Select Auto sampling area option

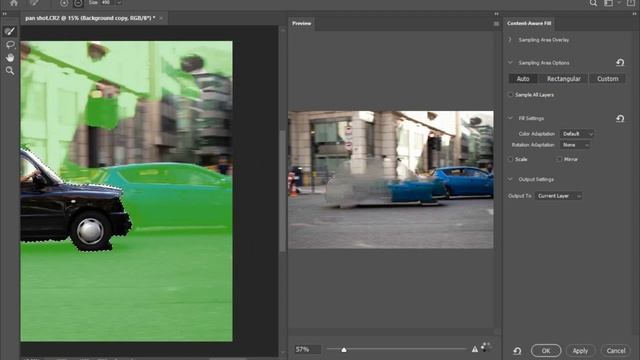[x=523, y=79]
